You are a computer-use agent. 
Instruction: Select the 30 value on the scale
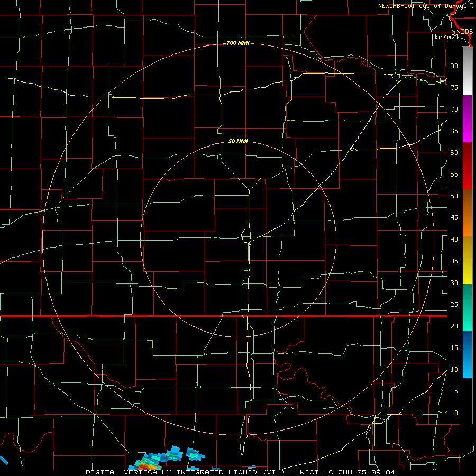pyautogui.click(x=454, y=282)
